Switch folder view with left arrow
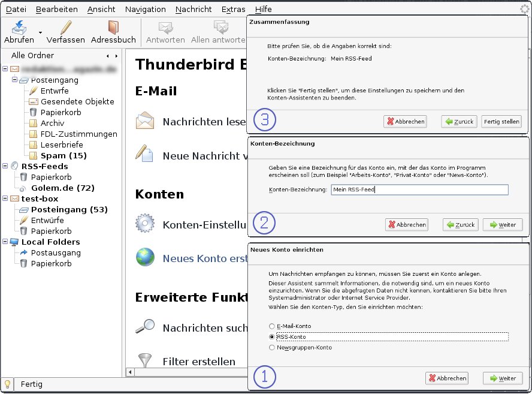This screenshot has width=532, height=394. pos(108,56)
